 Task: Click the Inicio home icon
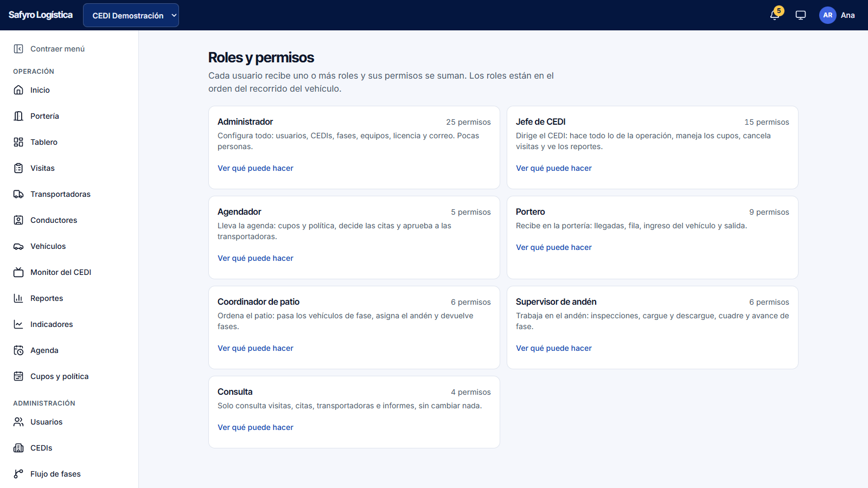(x=18, y=90)
